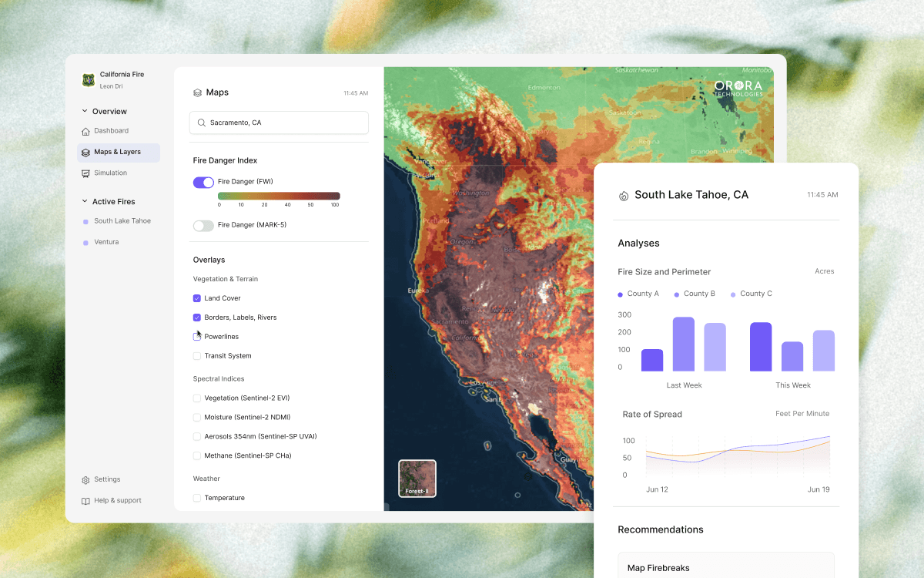
Task: Click the Simulation icon in sidebar
Action: point(85,173)
